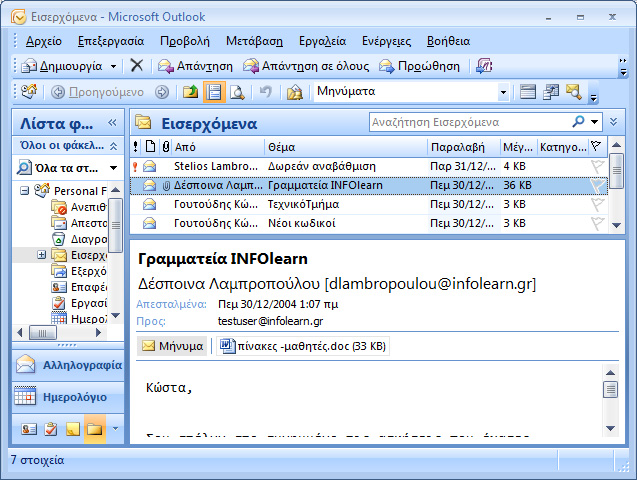Click the Αναζήτηση Εισερχόμενα search field

[x=467, y=122]
